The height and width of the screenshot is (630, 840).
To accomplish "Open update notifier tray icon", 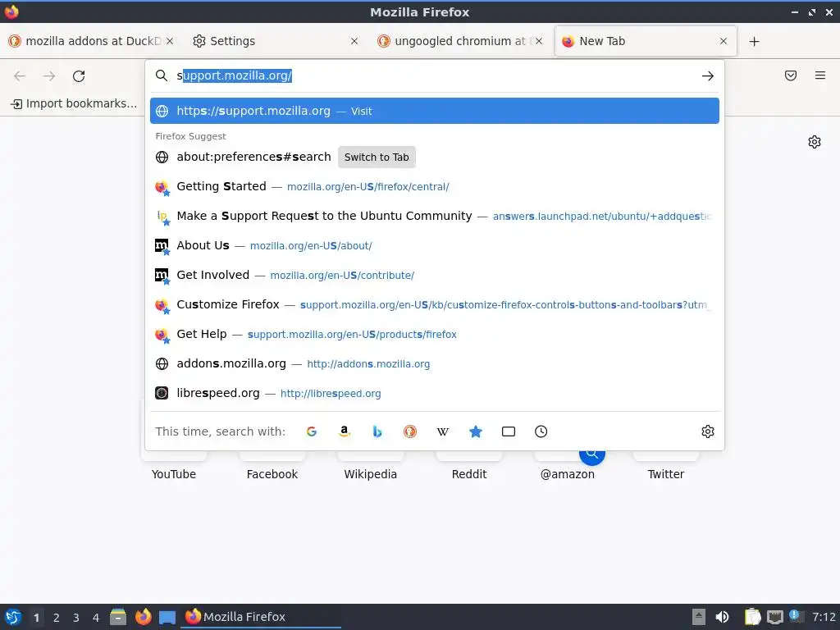I will 796,616.
